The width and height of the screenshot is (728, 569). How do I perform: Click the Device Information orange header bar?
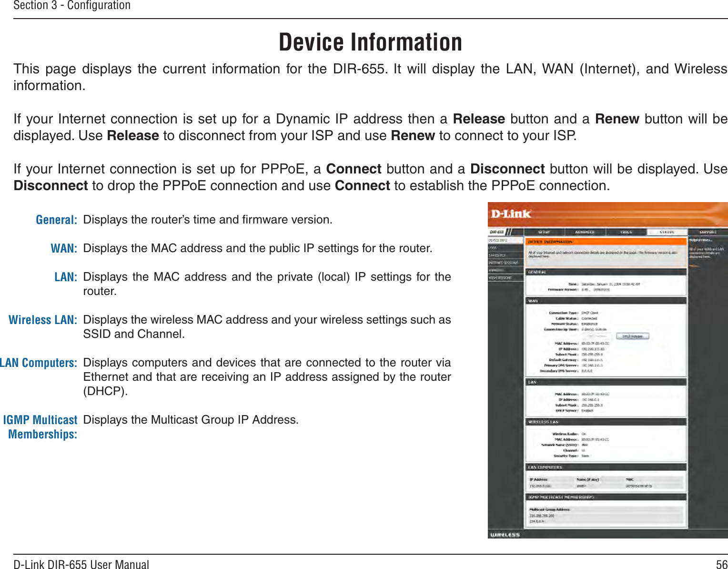[606, 242]
